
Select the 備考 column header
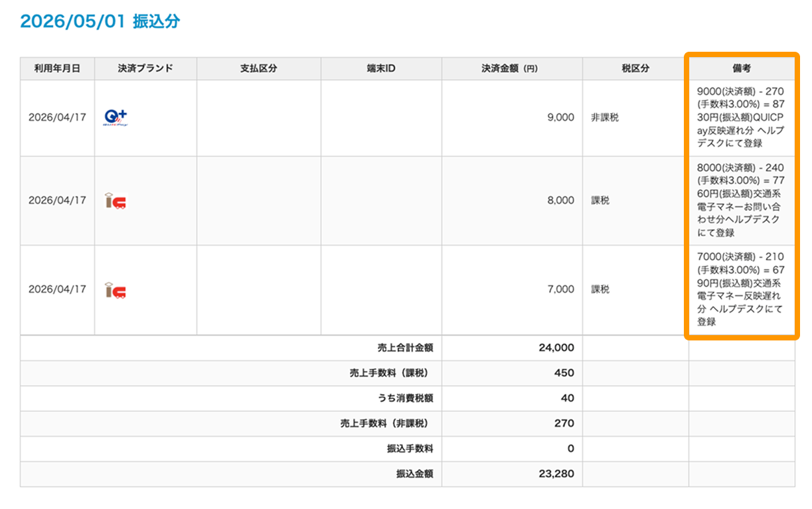pyautogui.click(x=742, y=68)
